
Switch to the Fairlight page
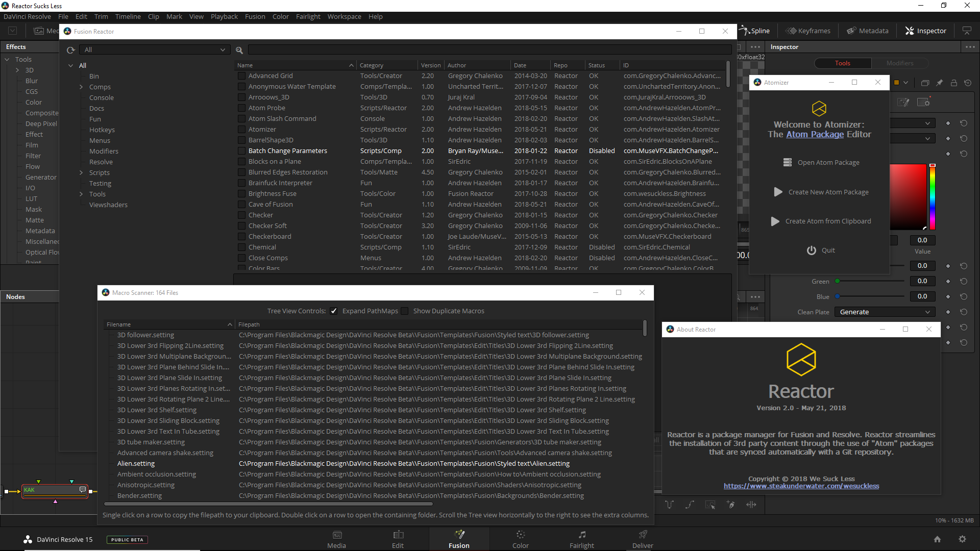click(x=582, y=539)
